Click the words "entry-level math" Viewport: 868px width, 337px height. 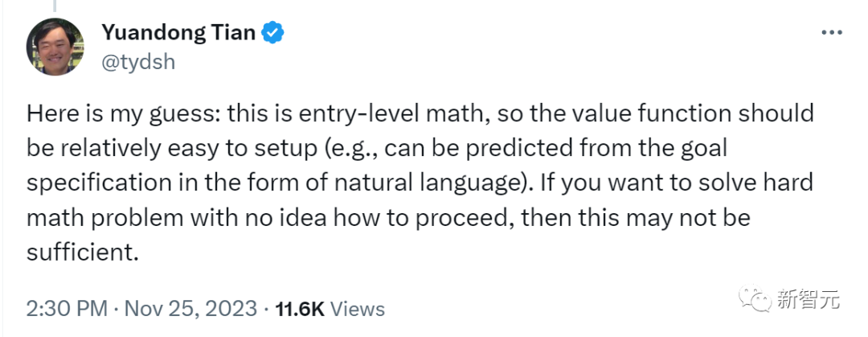pos(394,113)
